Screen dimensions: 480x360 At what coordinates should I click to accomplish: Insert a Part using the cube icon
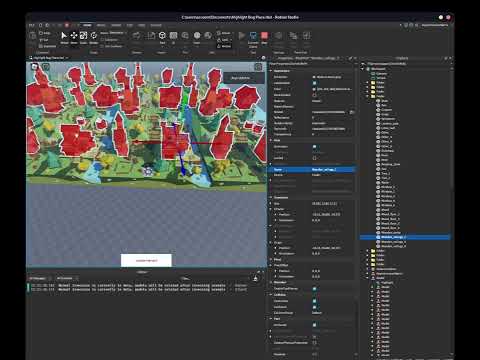[x=162, y=36]
